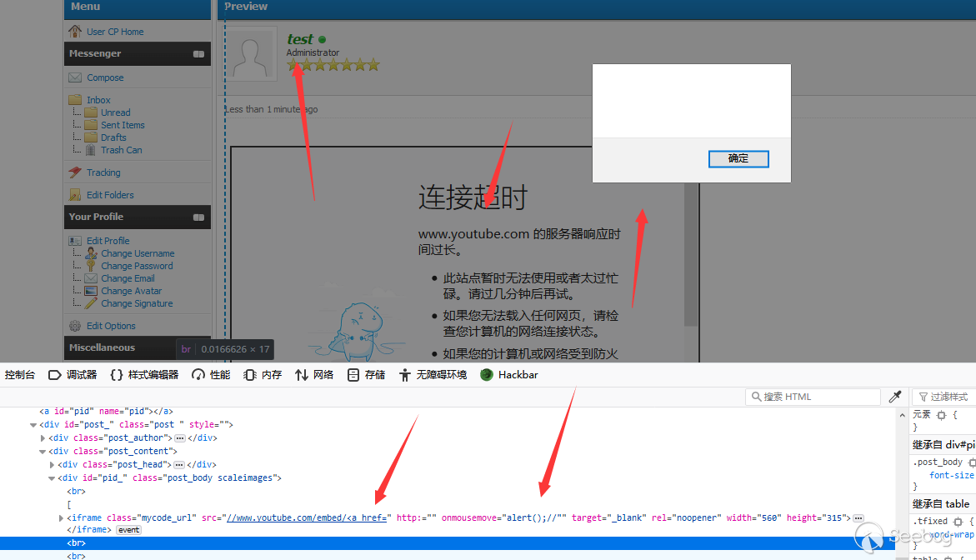
Task: Open the Sent Items link
Action: (x=123, y=125)
